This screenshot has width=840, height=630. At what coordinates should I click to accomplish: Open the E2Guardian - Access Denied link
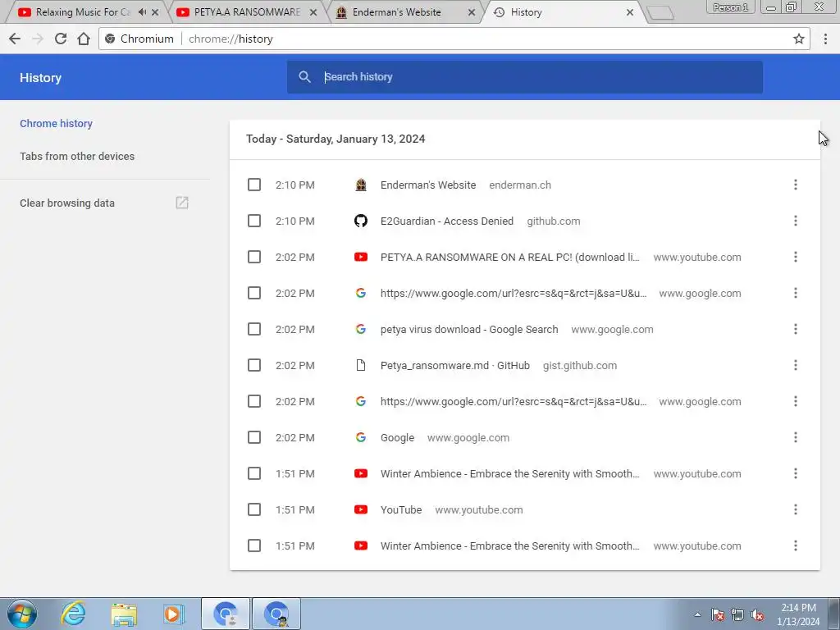pos(447,221)
